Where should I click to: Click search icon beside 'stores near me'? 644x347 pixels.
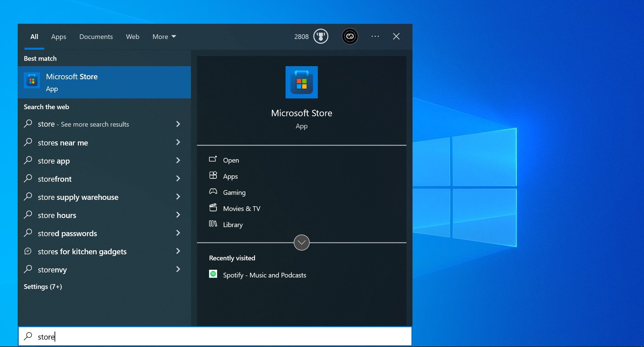(28, 142)
